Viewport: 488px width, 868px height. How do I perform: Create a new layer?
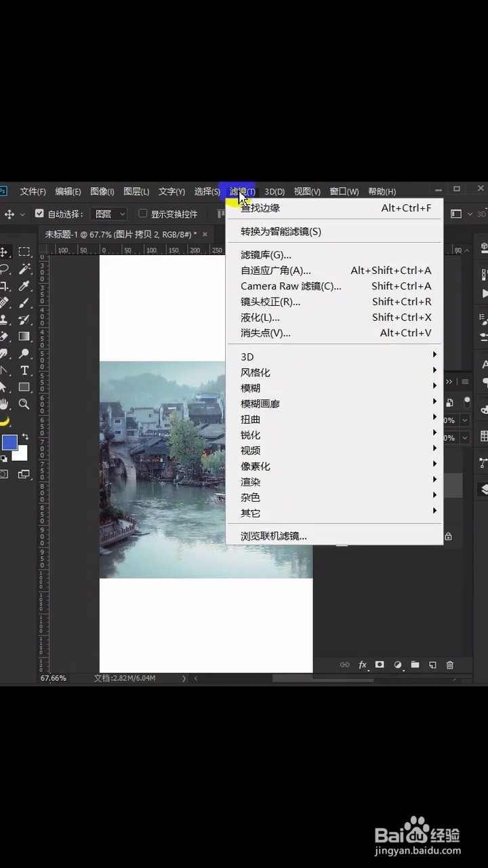[x=432, y=665]
